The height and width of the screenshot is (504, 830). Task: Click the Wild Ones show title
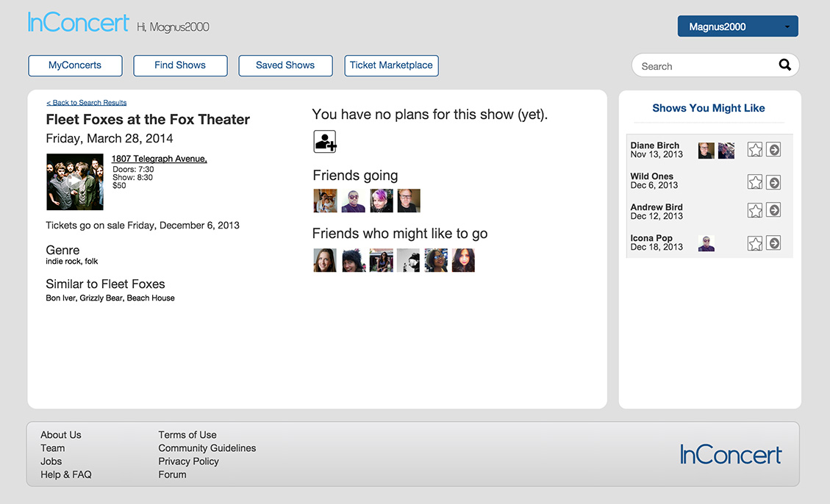(651, 176)
